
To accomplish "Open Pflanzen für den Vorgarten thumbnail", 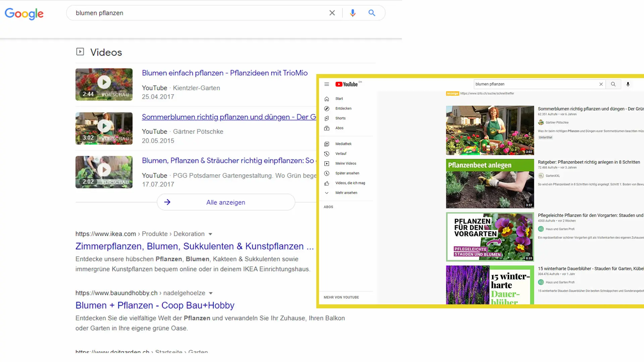I will click(x=490, y=237).
